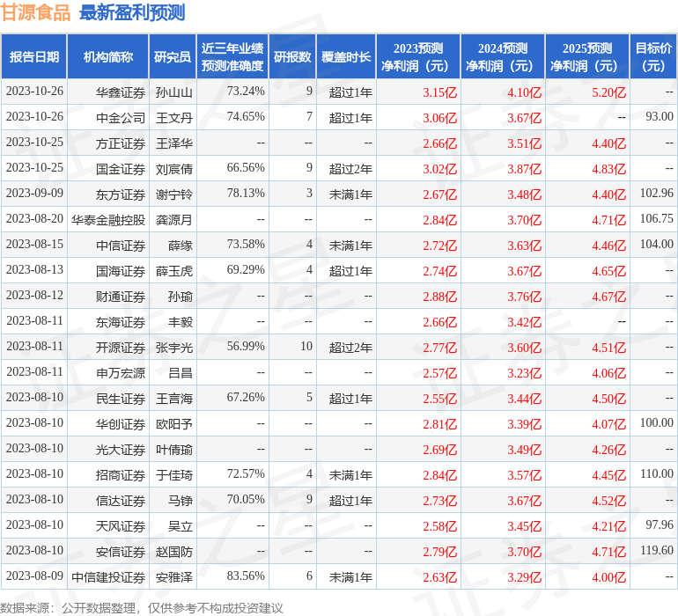Click accuracy value 73.24%
The image size is (678, 616).
pos(246,91)
